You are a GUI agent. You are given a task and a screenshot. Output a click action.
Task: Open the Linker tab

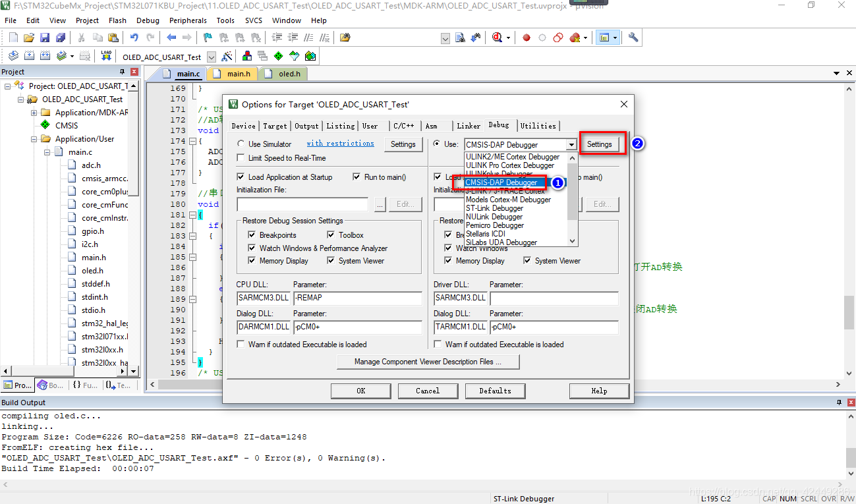[469, 126]
